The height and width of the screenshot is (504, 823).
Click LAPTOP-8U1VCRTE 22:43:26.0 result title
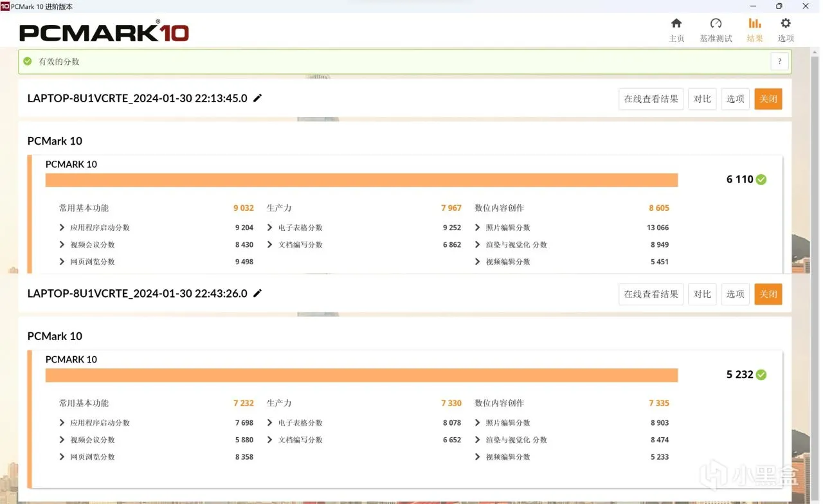(137, 293)
